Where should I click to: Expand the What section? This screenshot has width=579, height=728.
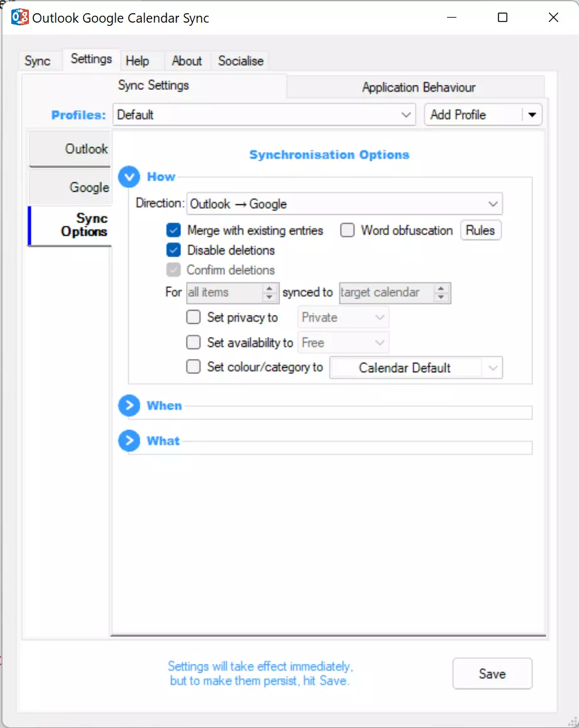(129, 441)
